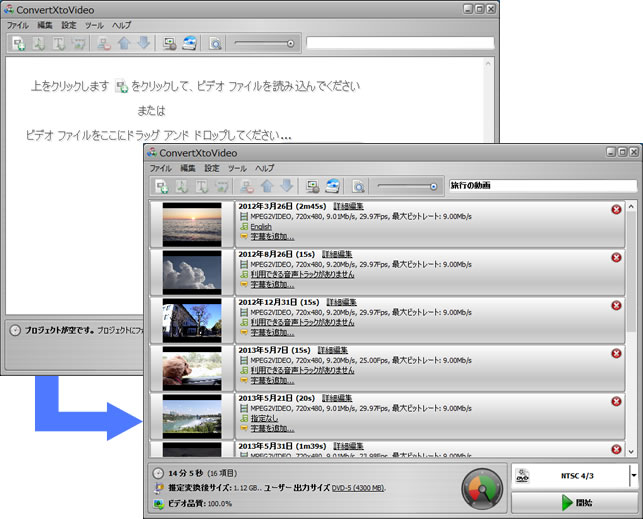Click zoom slider handle in back window toolbar
The height and width of the screenshot is (519, 643).
pos(290,44)
